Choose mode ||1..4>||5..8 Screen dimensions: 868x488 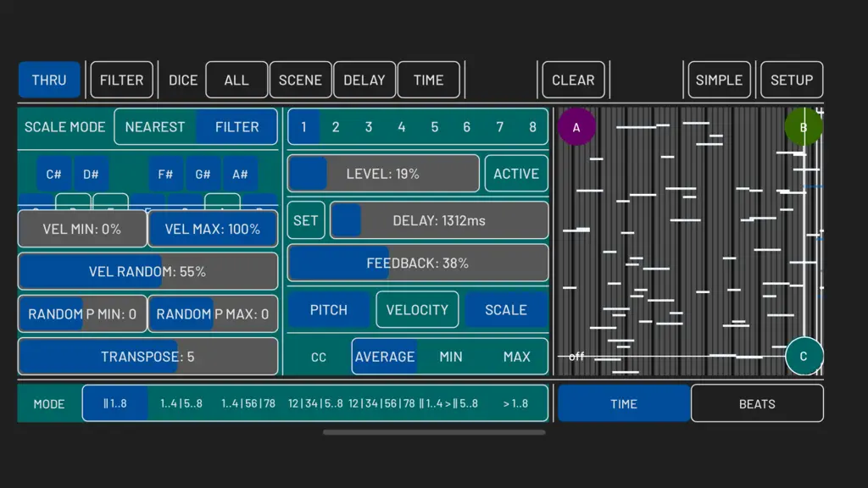448,403
